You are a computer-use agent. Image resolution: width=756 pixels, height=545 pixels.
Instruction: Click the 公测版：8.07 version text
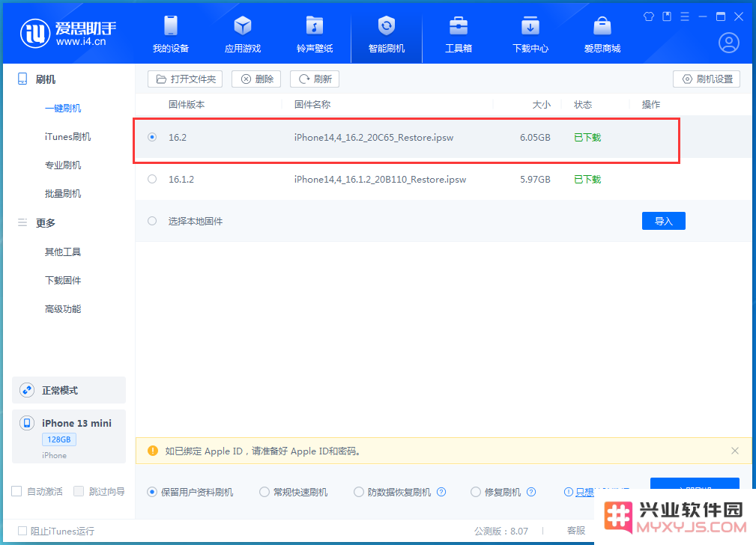coord(501,531)
